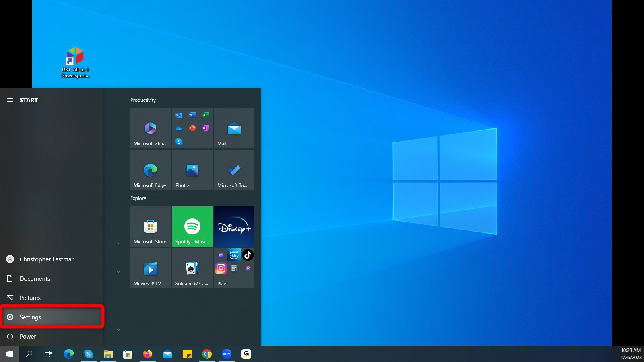
Task: Open File Explorer from the taskbar
Action: click(108, 354)
